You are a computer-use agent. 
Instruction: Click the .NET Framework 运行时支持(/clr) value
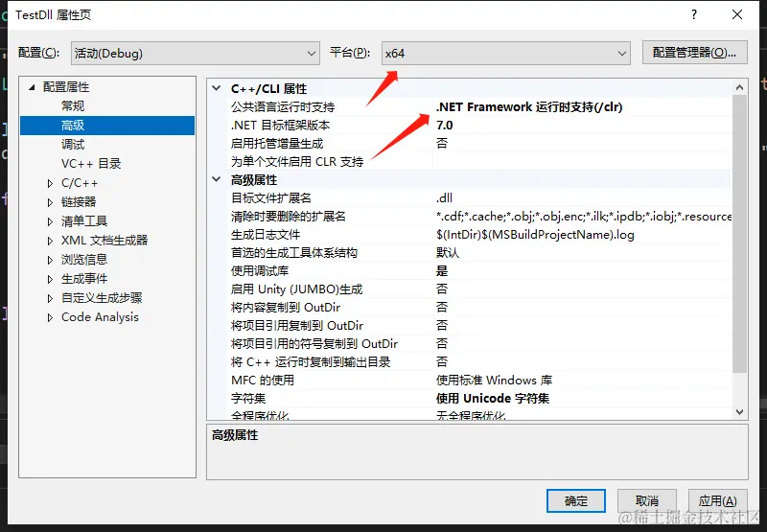[x=529, y=107]
